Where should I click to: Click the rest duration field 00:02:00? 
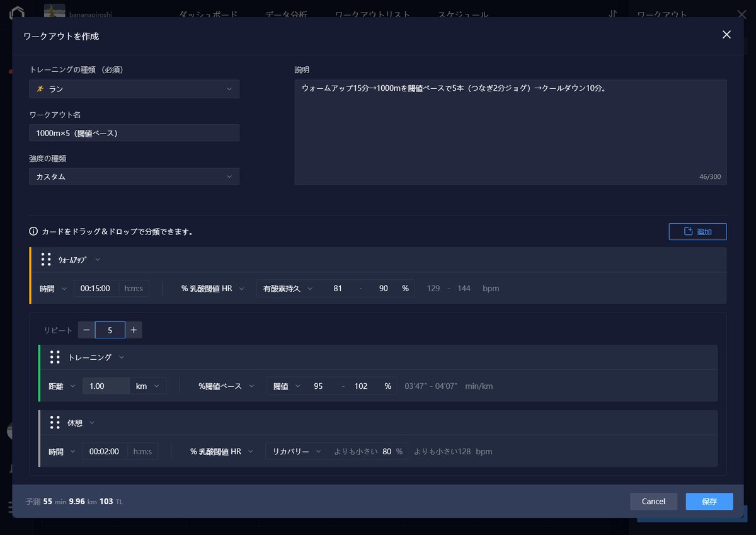[x=105, y=451]
